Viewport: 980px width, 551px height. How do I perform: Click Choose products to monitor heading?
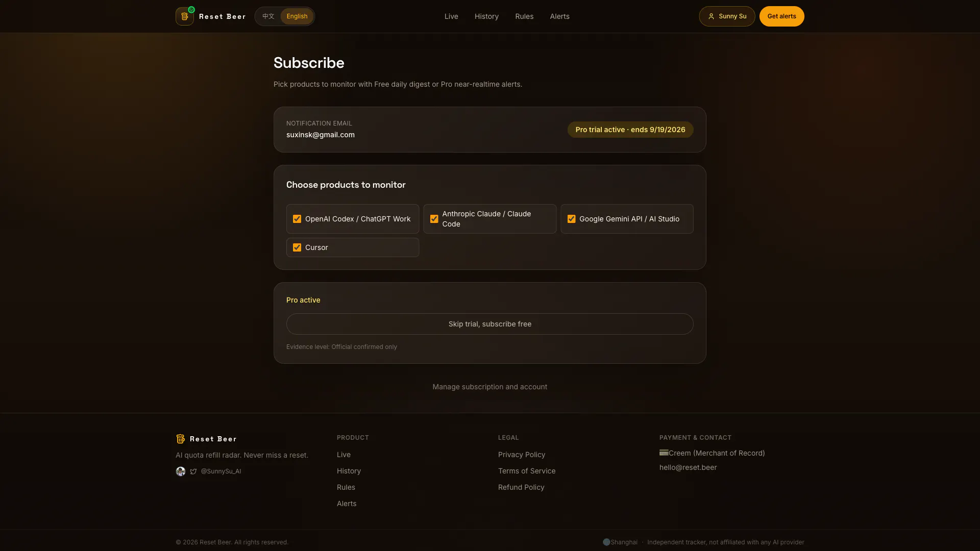click(346, 185)
